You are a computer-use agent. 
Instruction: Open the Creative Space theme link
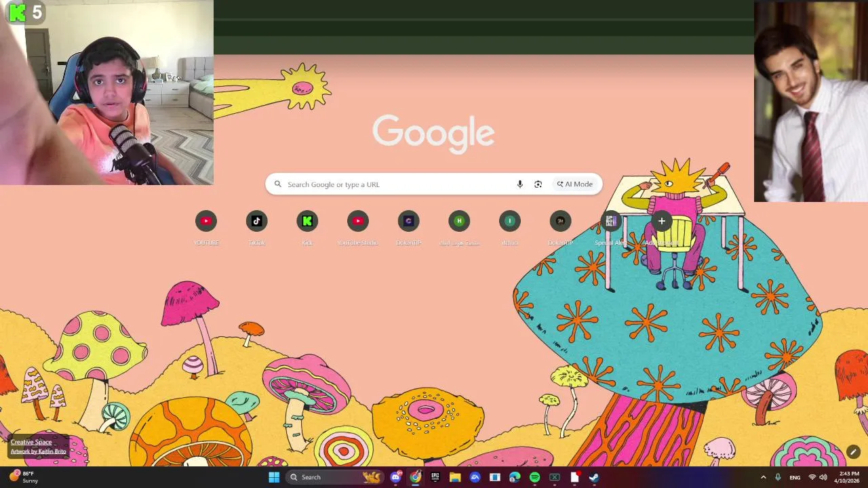coord(31,442)
